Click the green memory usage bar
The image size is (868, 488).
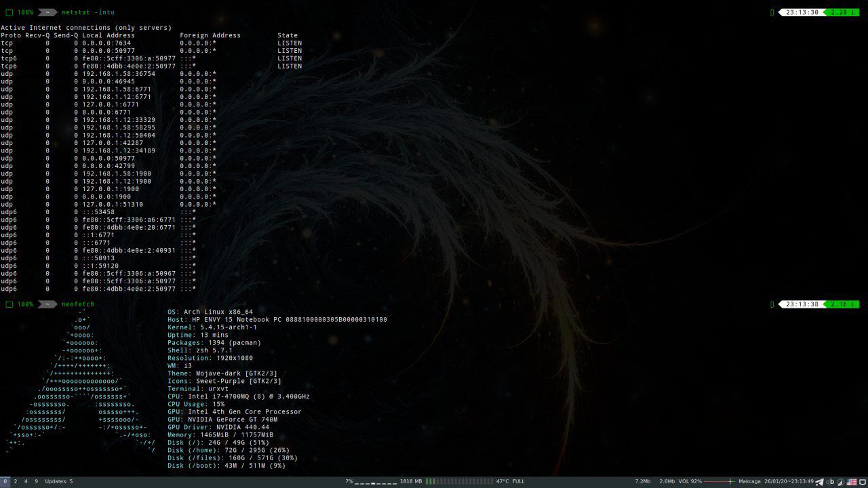pyautogui.click(x=458, y=481)
